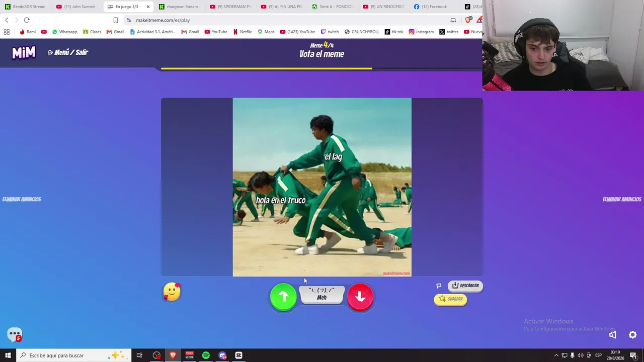Open the Actividad 3.1 bookmark

click(152, 32)
